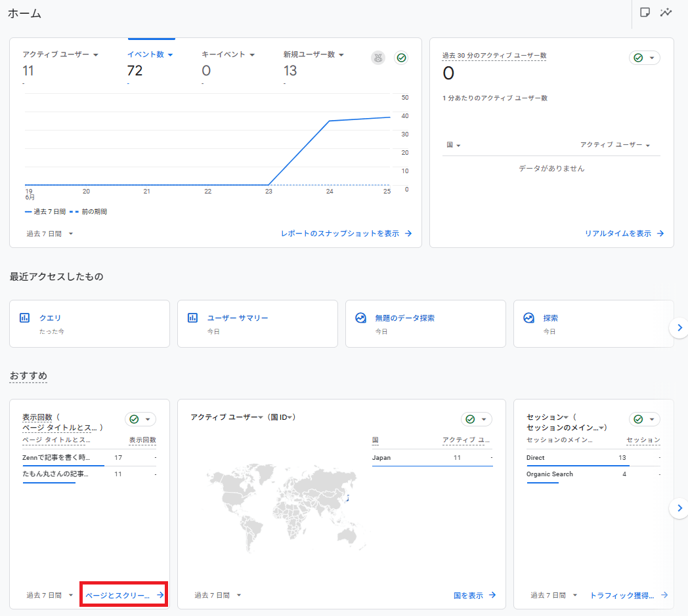Click the compass icon on 無題のデータ探索 card

point(360,318)
